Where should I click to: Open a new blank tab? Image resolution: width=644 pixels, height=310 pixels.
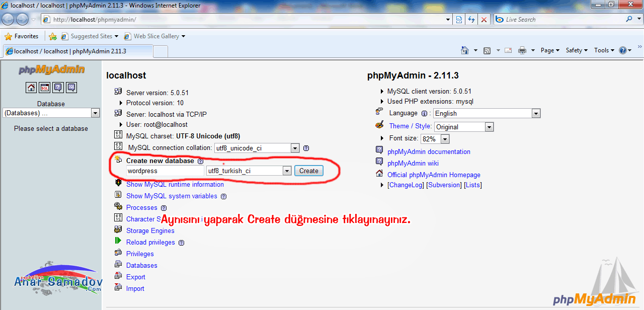pyautogui.click(x=160, y=51)
